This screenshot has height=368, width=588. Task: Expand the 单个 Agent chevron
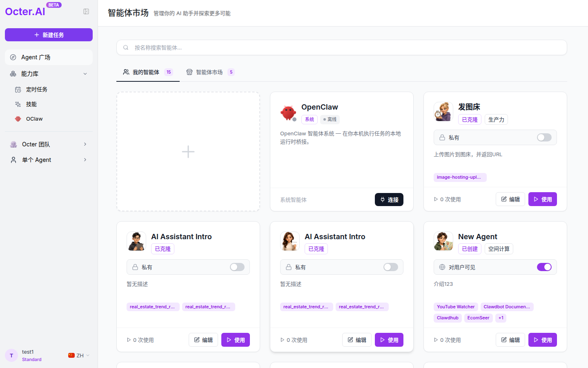click(85, 159)
